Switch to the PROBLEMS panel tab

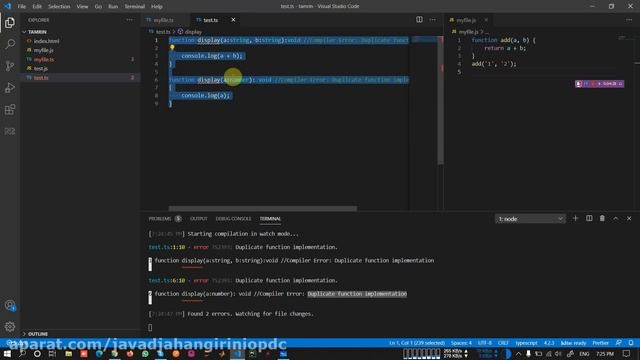(x=164, y=219)
